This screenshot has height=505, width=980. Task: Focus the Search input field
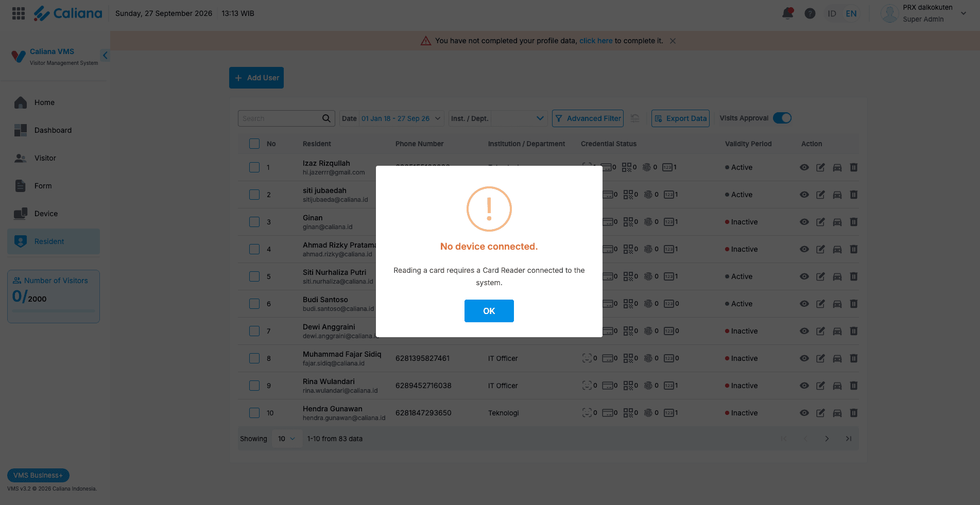point(280,118)
